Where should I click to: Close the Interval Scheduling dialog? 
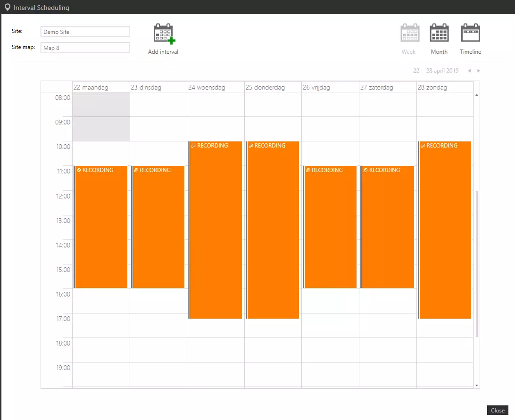pos(498,411)
